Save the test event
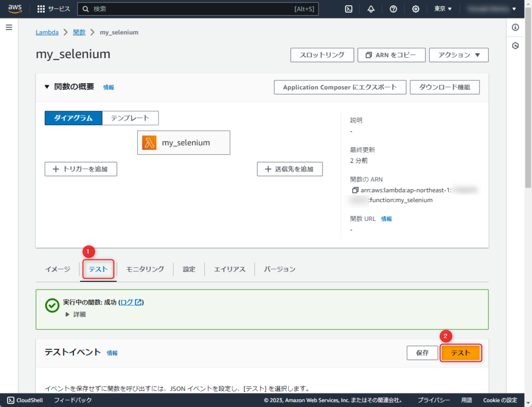 point(422,353)
